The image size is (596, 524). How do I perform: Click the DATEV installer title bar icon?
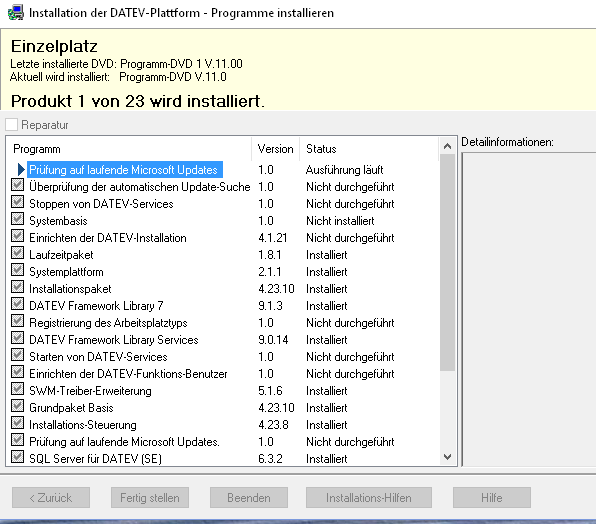[16, 13]
